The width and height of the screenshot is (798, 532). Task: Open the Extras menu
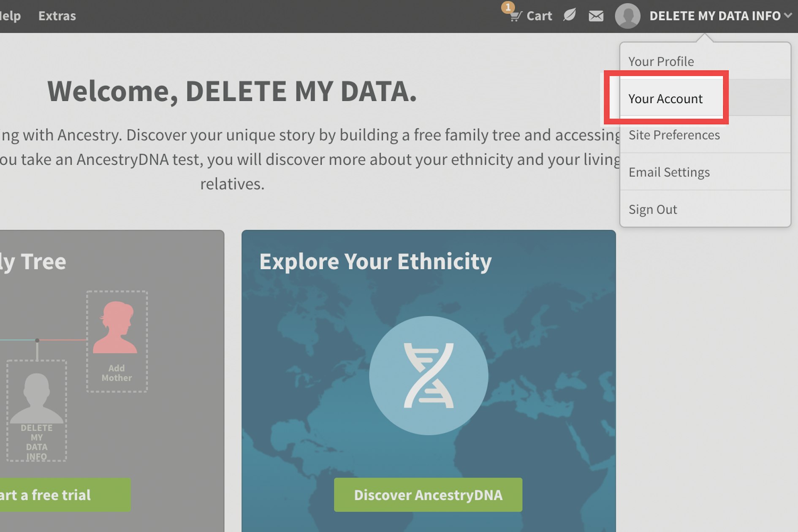point(57,16)
